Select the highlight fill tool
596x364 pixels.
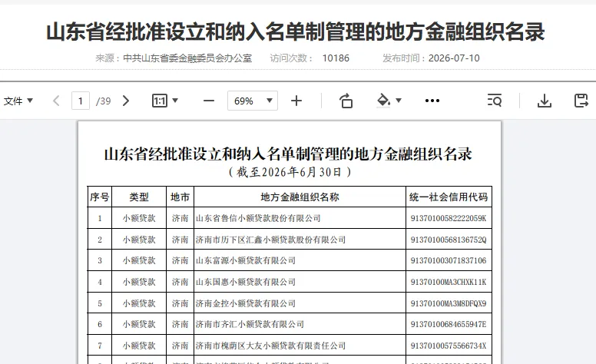coord(383,101)
